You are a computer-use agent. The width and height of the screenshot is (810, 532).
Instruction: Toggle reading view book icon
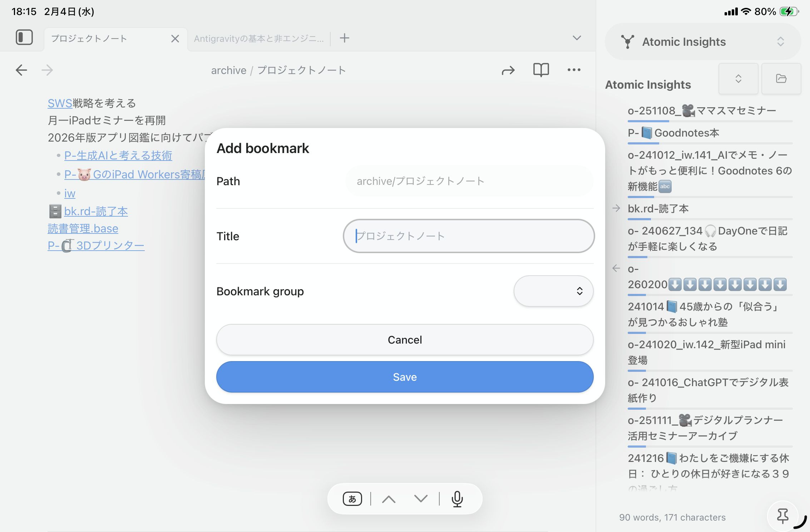click(x=541, y=70)
